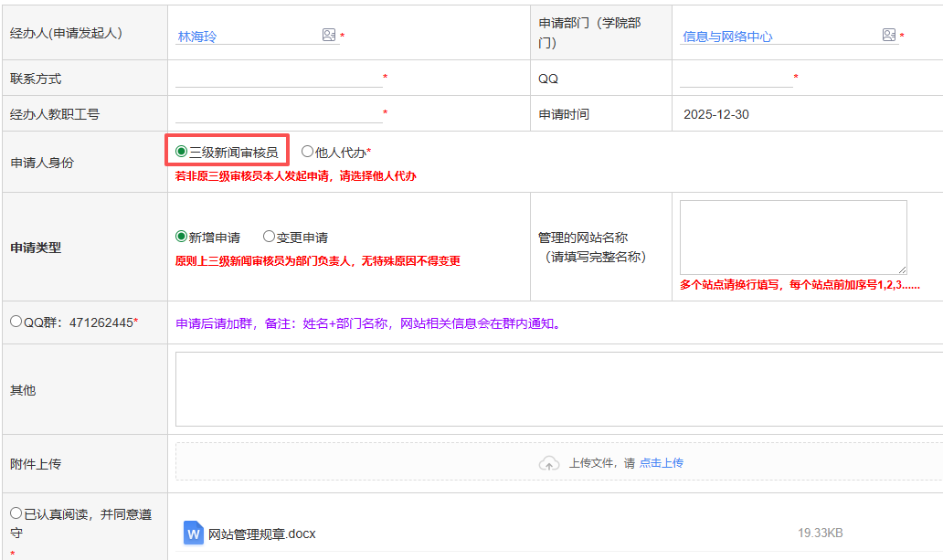Click the 信息与网络中心 department entry
This screenshot has height=560, width=943.
[x=727, y=37]
